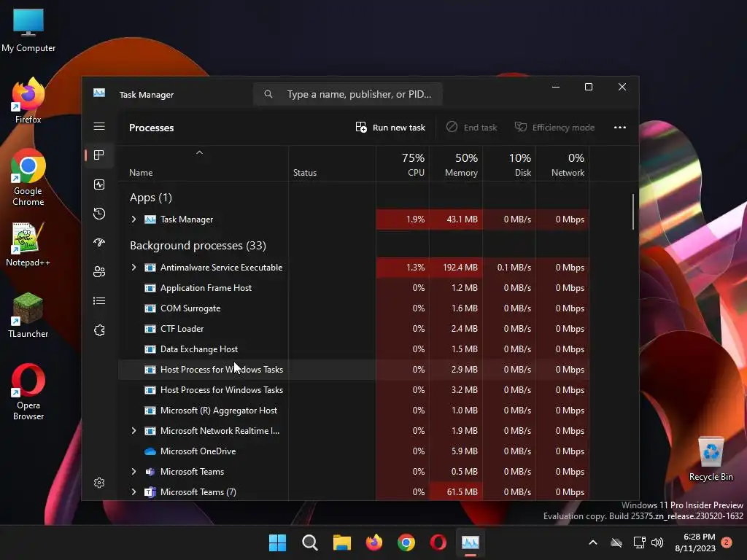The image size is (747, 560).
Task: Click the sort chevron above Name column
Action: pos(200,152)
